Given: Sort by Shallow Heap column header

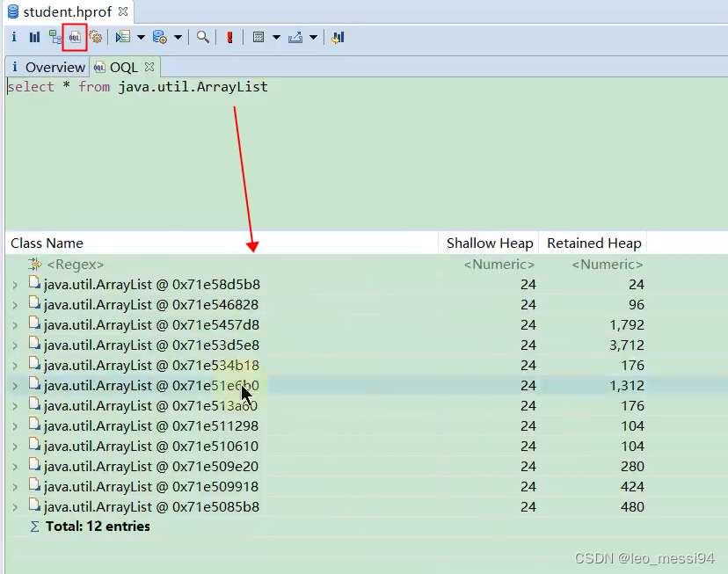Looking at the screenshot, I should [489, 243].
